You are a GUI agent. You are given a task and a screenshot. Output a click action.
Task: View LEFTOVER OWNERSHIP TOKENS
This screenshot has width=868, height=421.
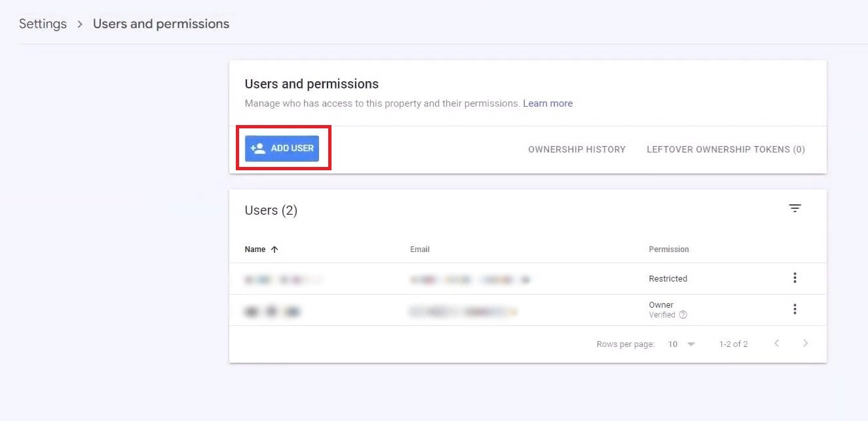coord(725,149)
